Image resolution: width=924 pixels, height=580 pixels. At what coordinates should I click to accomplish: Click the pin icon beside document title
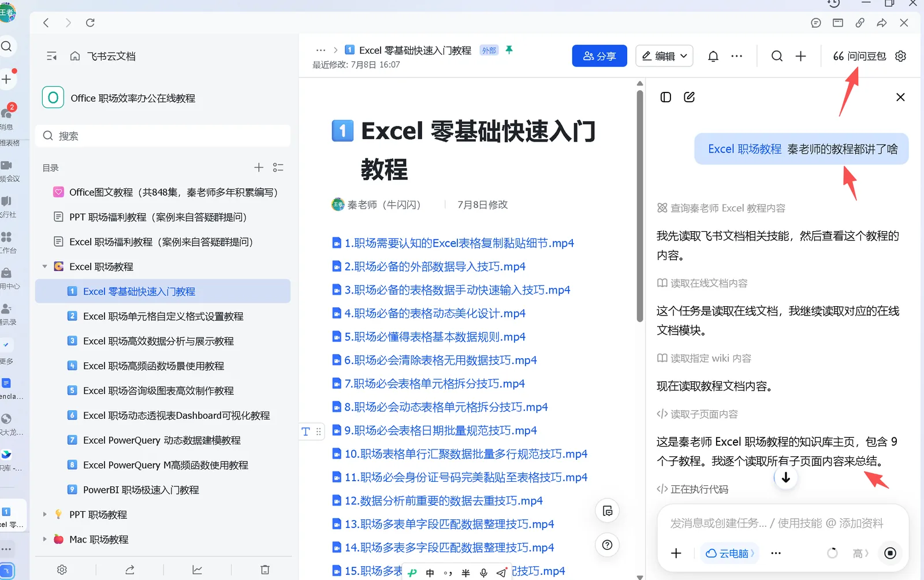pyautogui.click(x=509, y=50)
